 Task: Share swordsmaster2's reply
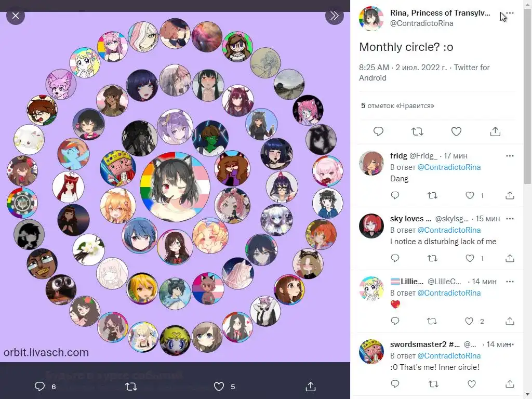(x=510, y=384)
